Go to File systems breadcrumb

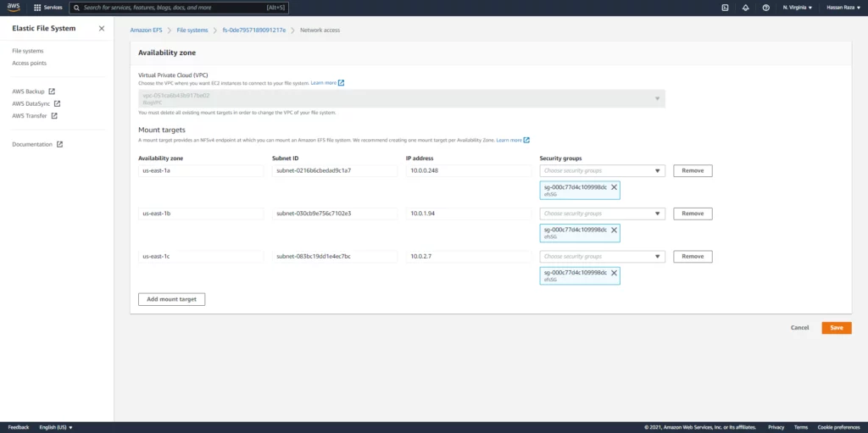coord(192,31)
